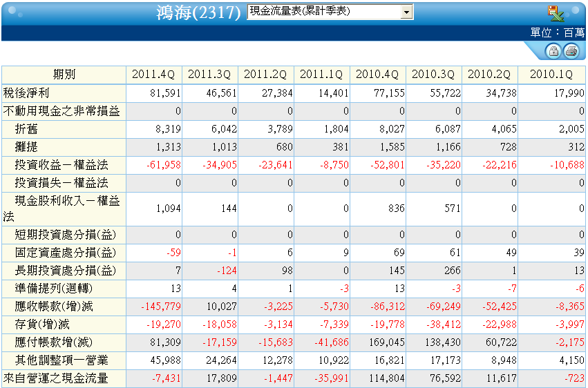Click the printer icon button
The width and height of the screenshot is (588, 388).
click(571, 50)
